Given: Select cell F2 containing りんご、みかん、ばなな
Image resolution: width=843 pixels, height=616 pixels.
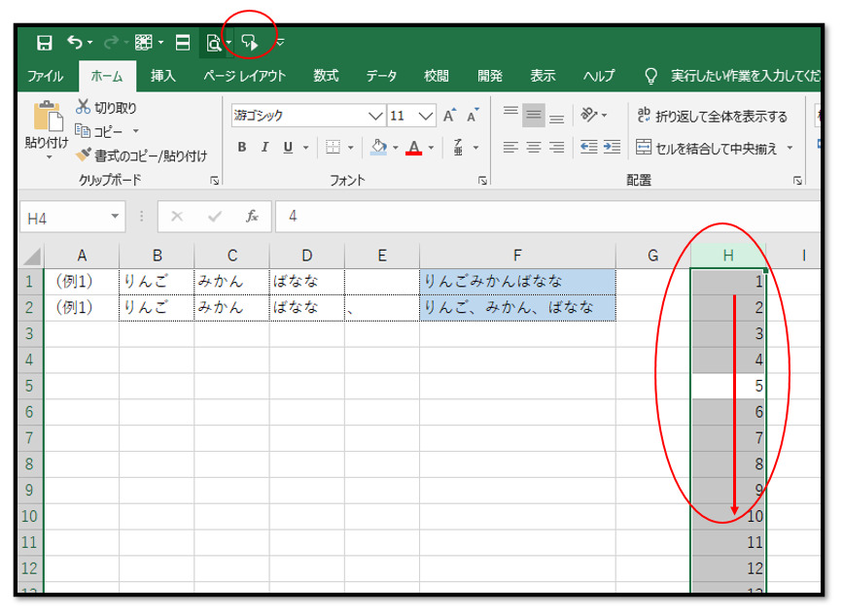Looking at the screenshot, I should point(516,308).
